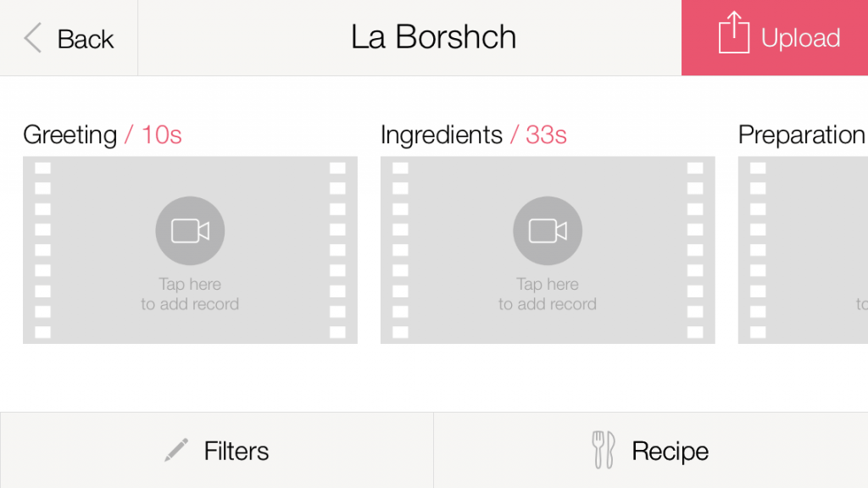This screenshot has width=868, height=488.
Task: Click the Ingredients 33s duration label
Action: 546,135
